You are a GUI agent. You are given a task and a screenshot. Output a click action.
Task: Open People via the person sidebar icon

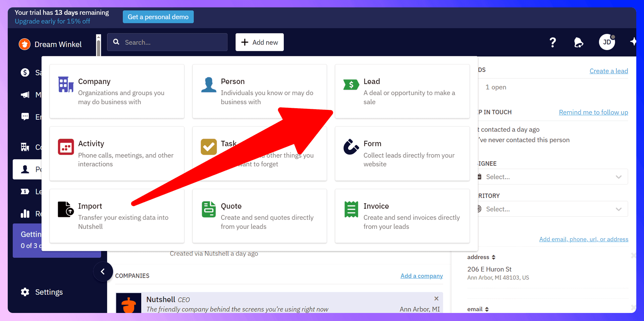point(25,169)
